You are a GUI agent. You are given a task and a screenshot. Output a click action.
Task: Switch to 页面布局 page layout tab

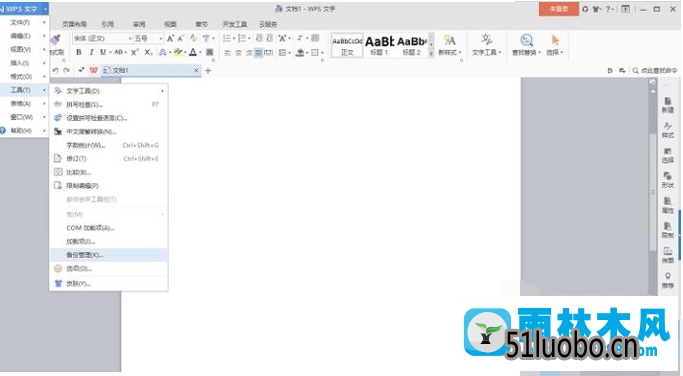point(74,24)
